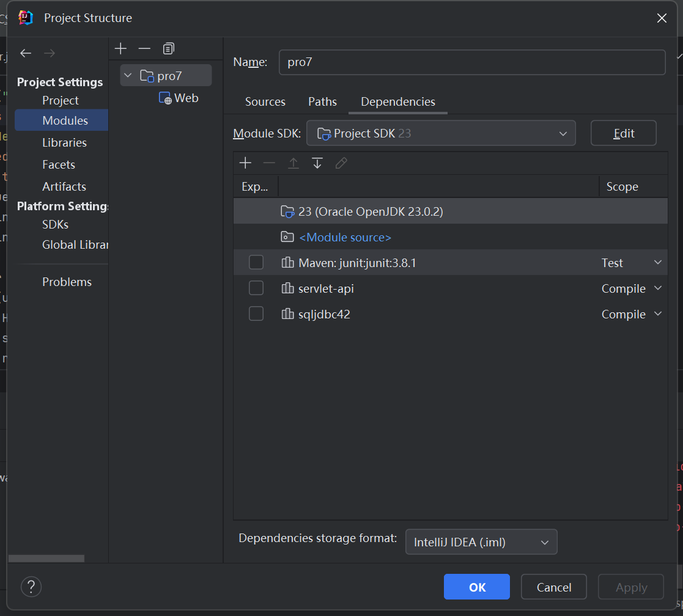683x616 pixels.
Task: Change the Compile scope for sqljdbc42
Action: tap(631, 314)
